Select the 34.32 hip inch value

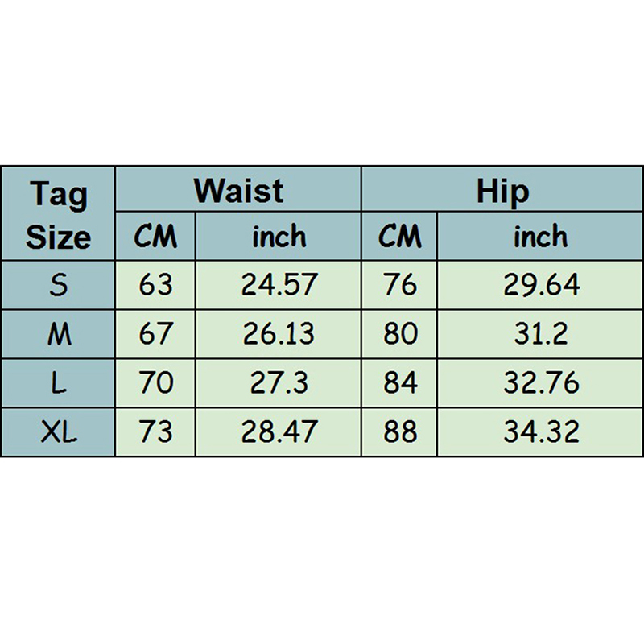coord(540,432)
